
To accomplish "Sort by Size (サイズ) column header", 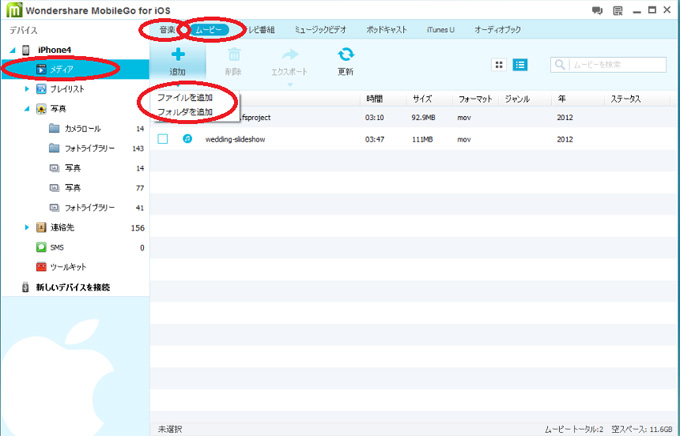I will tap(422, 99).
